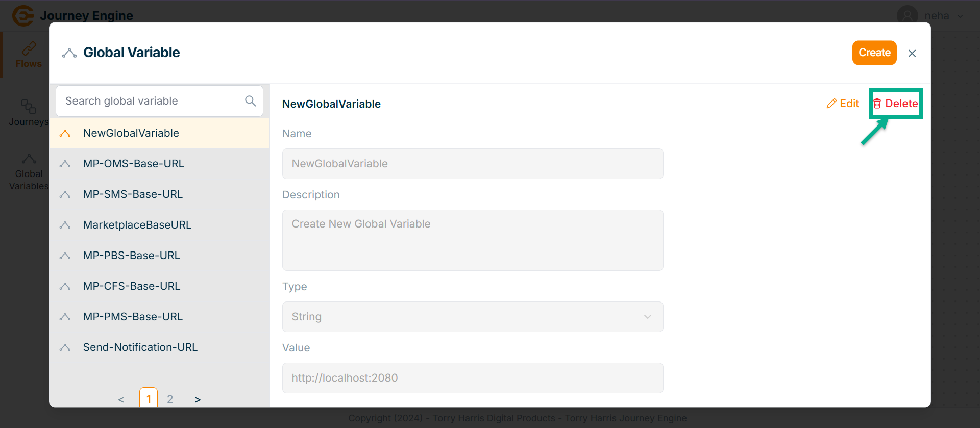Click the Global Variable header icon
Screen dimensions: 980x428
69,53
